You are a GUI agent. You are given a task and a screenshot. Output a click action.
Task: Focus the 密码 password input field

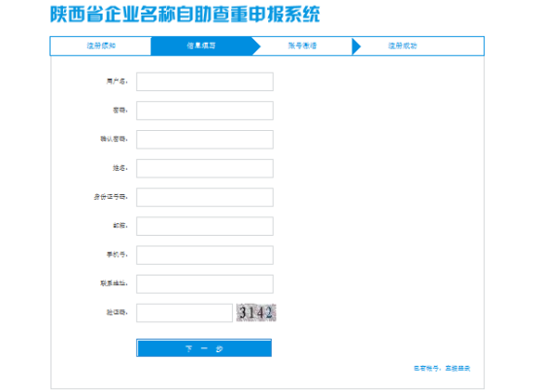(x=205, y=111)
